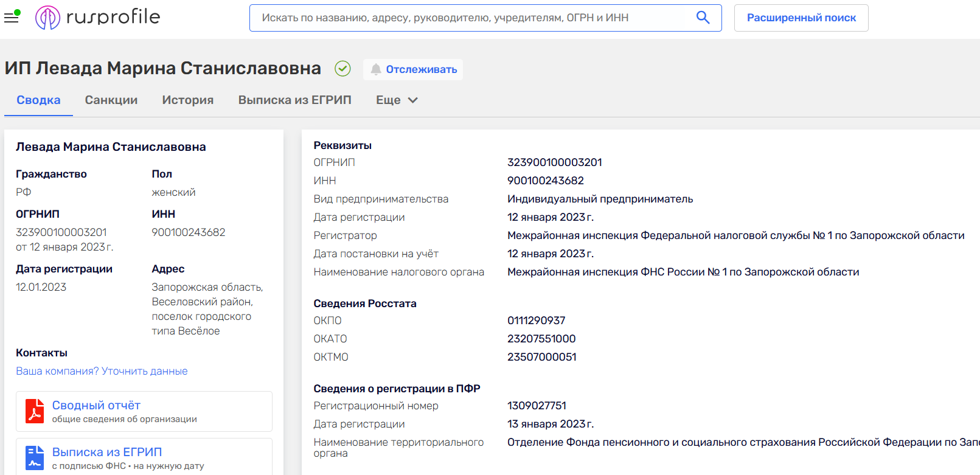Click the date 13 января 2023 г.
The image size is (980, 475).
tap(551, 424)
